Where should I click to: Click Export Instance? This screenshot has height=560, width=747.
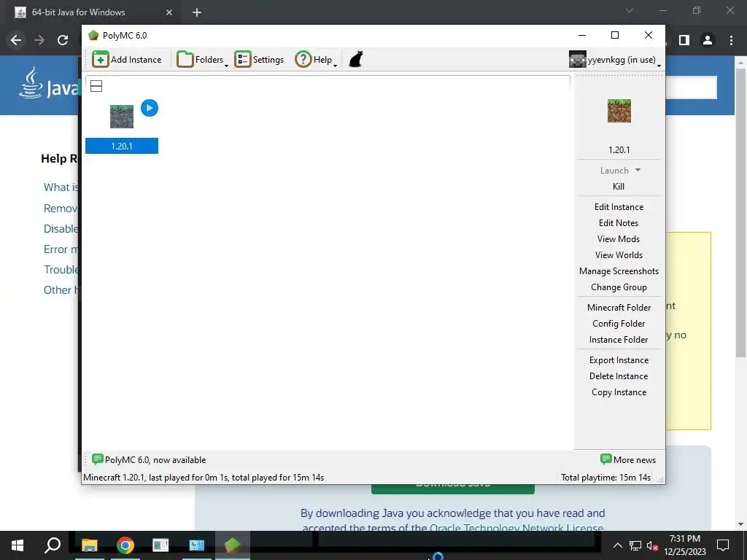619,360
